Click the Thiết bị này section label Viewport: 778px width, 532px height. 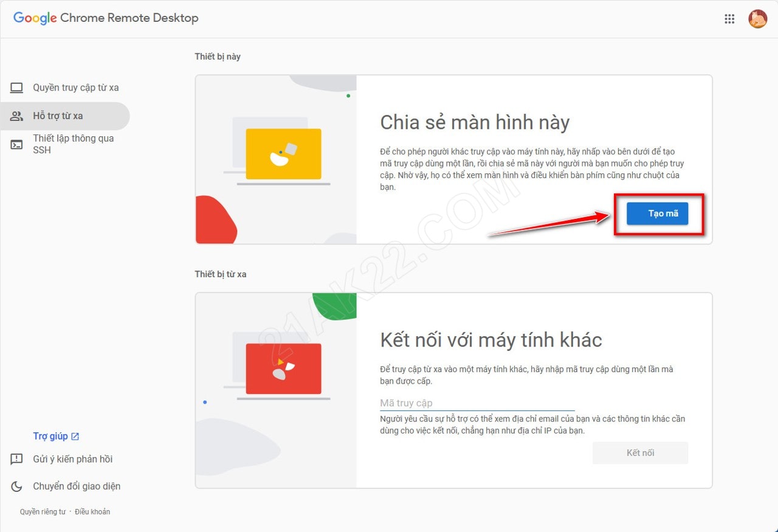click(x=218, y=57)
